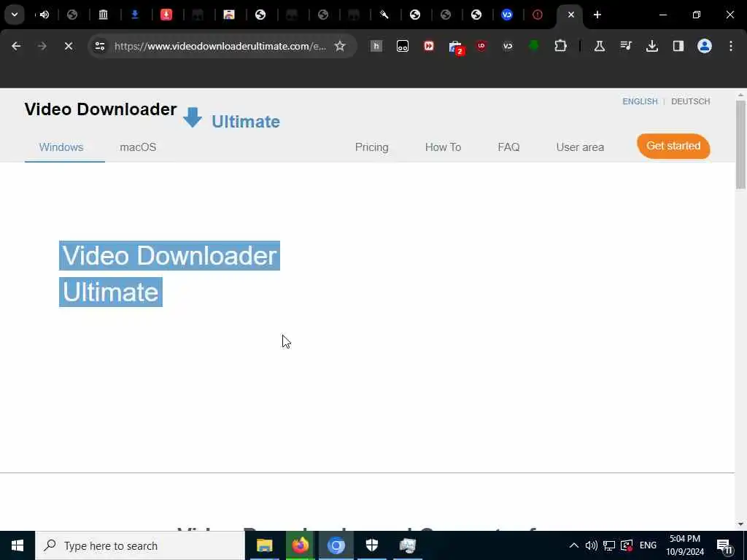Focus the videodownloaderultimate.com address bar
Viewport: 747px width, 560px height.
[x=220, y=46]
